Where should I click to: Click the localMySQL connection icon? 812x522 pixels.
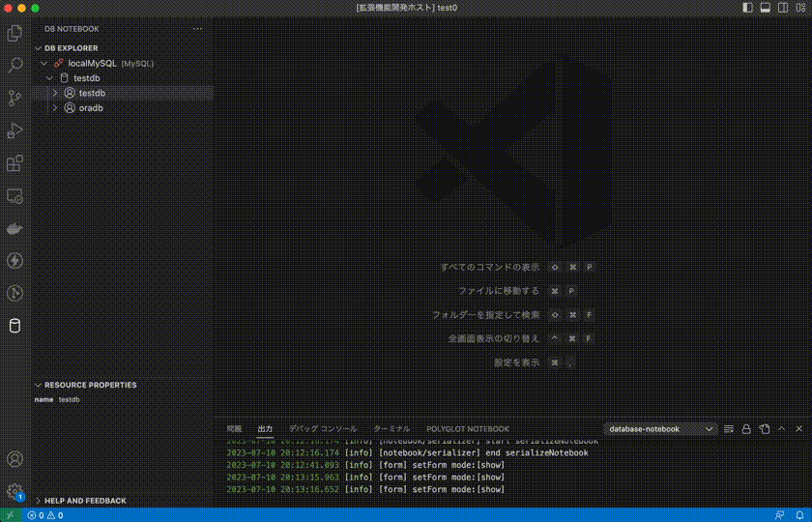[59, 63]
